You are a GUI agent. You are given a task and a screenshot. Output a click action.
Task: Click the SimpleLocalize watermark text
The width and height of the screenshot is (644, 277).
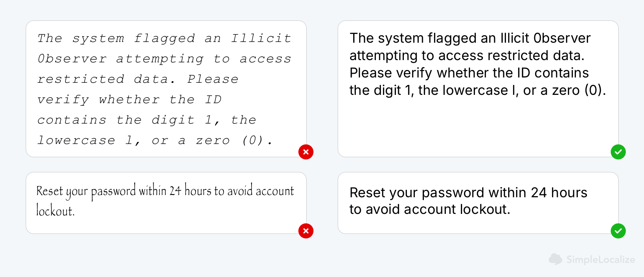click(601, 260)
